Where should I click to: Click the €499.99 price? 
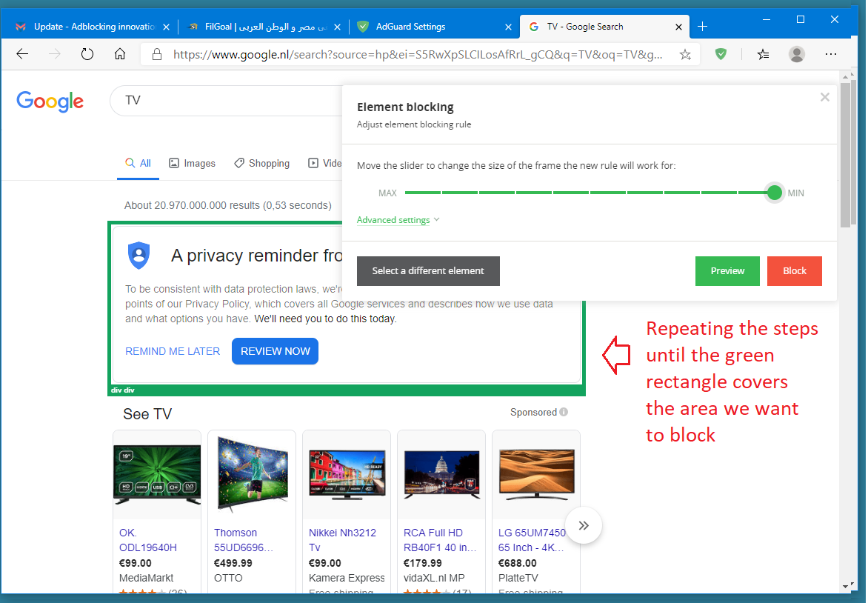click(x=233, y=563)
